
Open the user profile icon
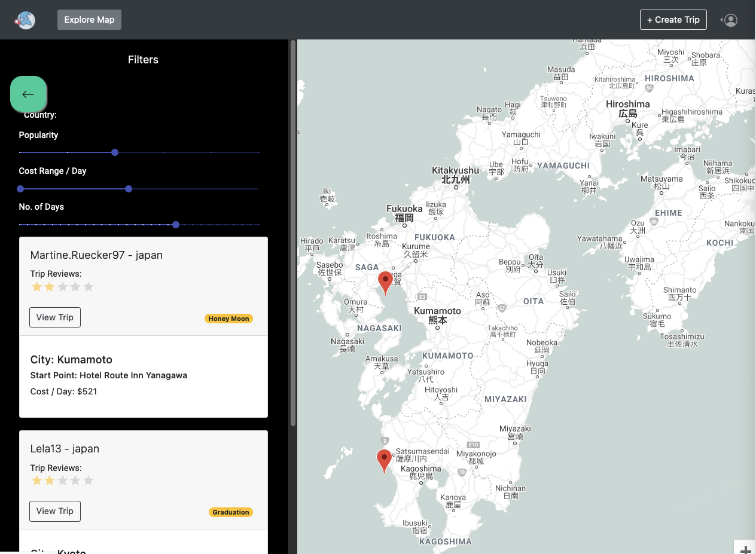tap(730, 20)
